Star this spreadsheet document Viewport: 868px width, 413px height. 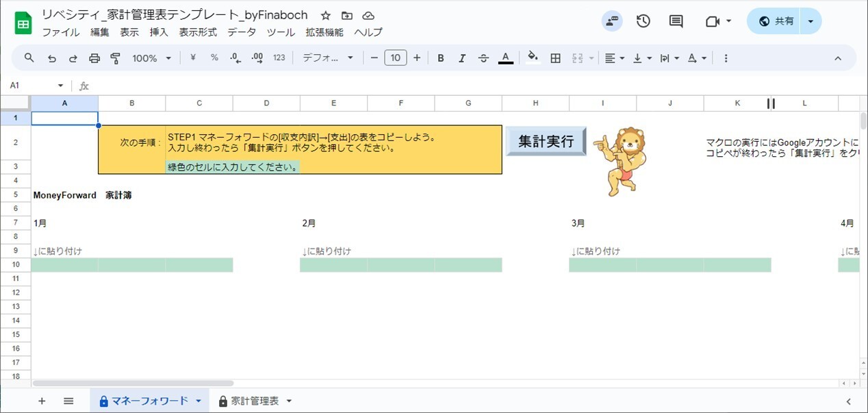click(x=326, y=15)
